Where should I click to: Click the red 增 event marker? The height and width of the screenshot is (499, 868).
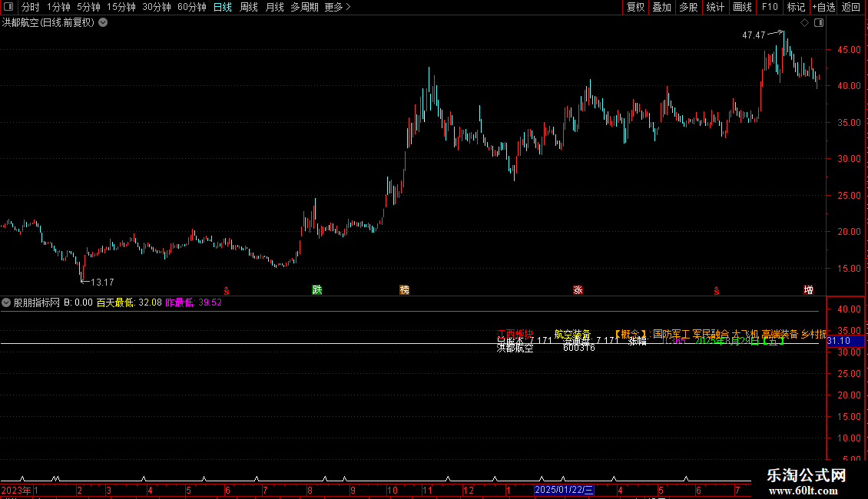[809, 290]
